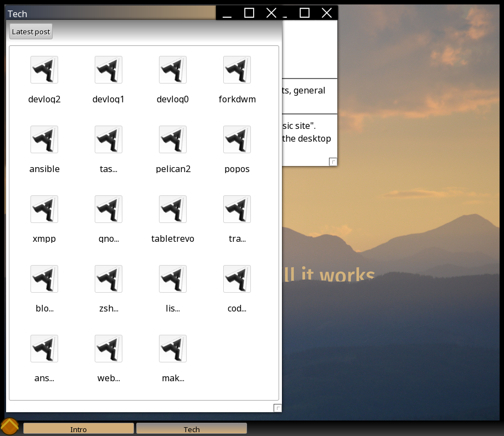
Task: Close the Intro window behind
Action: point(327,13)
